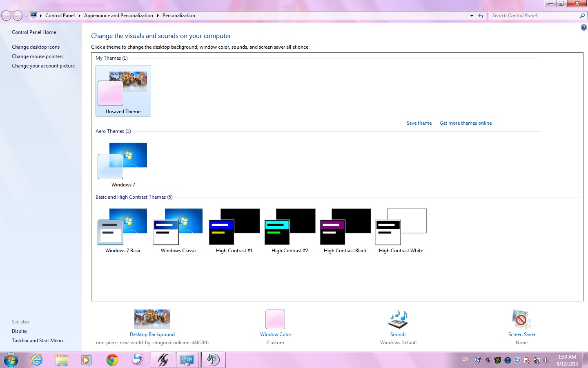Click the Sounds text link
Viewport: 588px width, 368px height.
pos(399,334)
